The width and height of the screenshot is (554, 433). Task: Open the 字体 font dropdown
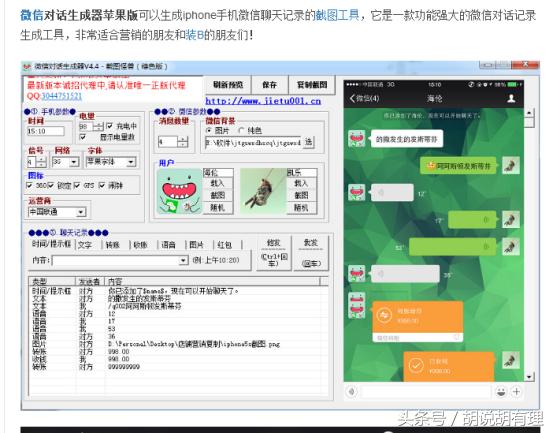[111, 162]
